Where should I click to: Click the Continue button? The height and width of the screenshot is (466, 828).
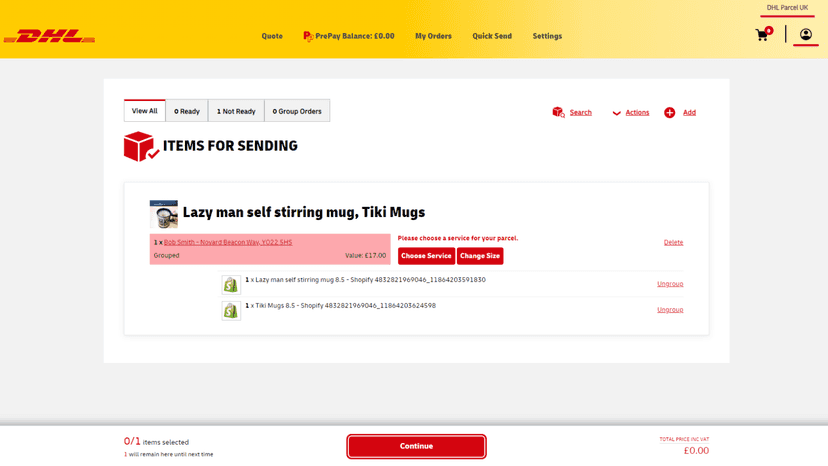pos(416,446)
